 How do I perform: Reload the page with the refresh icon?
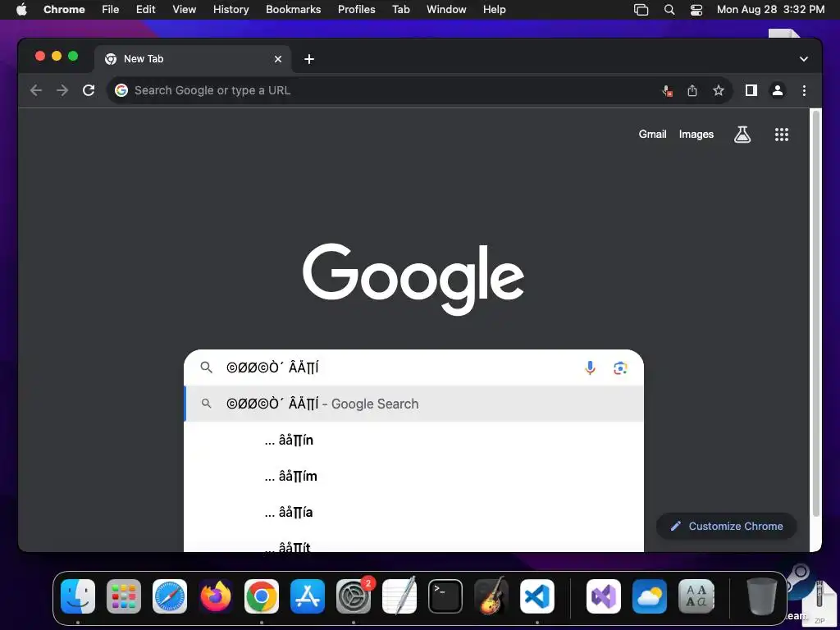click(89, 90)
